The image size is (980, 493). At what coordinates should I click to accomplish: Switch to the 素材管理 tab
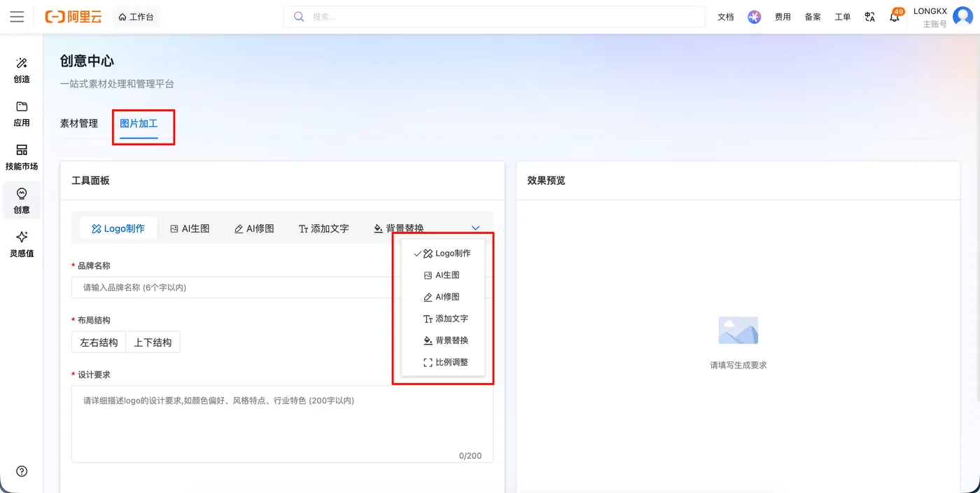[79, 123]
